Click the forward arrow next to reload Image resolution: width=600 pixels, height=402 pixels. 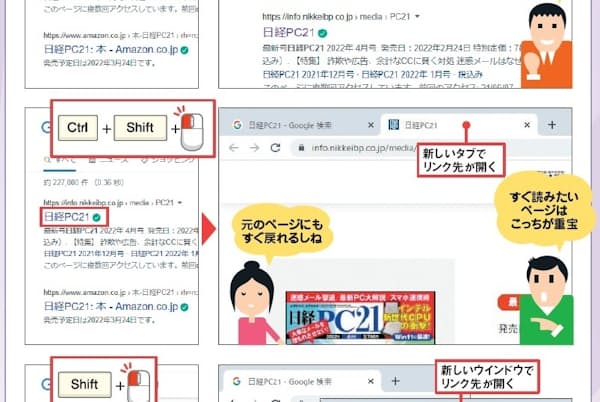(254, 148)
